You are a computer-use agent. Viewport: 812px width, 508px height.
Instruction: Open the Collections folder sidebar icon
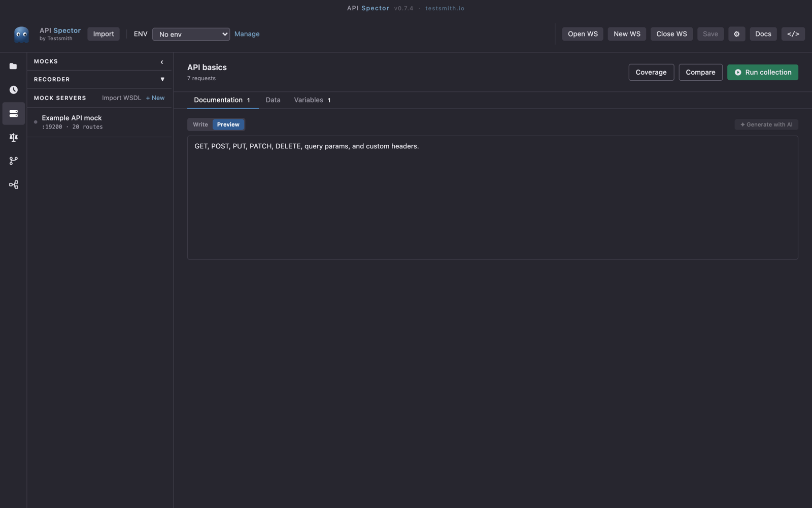[13, 66]
